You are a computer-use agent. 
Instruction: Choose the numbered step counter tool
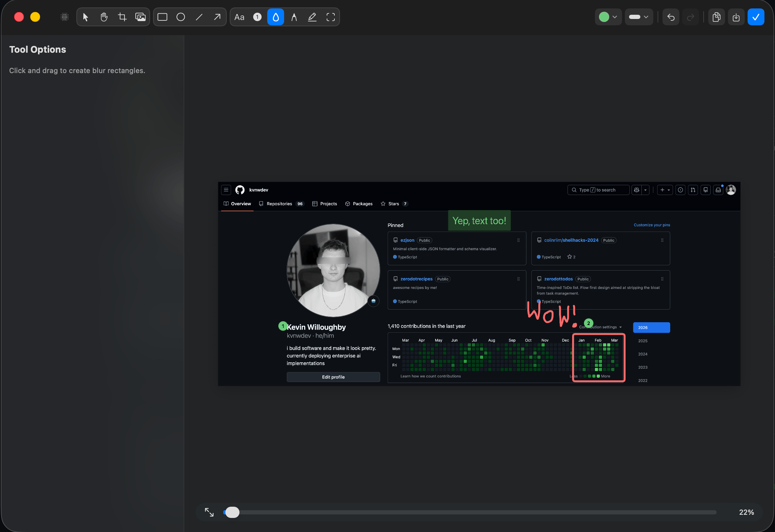point(257,17)
